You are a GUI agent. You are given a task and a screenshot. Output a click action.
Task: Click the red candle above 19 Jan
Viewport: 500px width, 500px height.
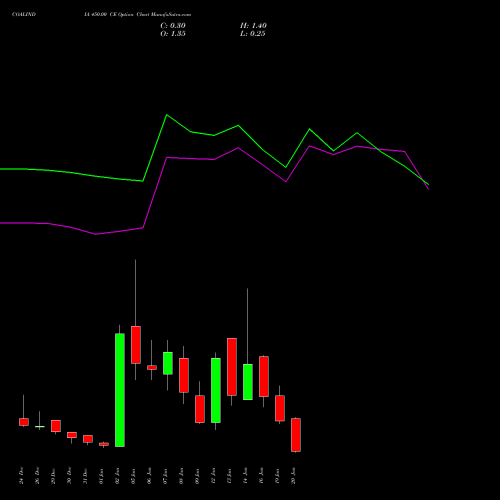pyautogui.click(x=280, y=408)
